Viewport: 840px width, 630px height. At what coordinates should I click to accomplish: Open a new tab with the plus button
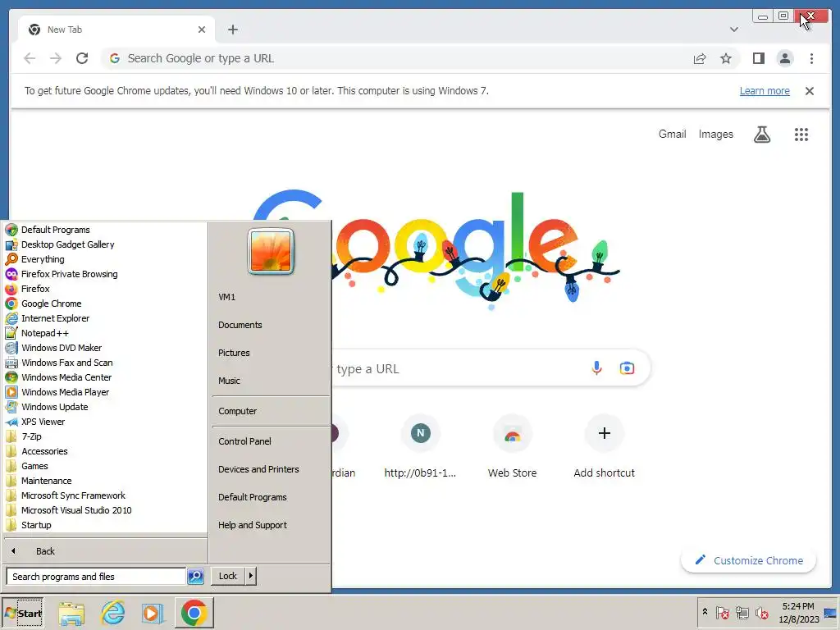click(232, 30)
